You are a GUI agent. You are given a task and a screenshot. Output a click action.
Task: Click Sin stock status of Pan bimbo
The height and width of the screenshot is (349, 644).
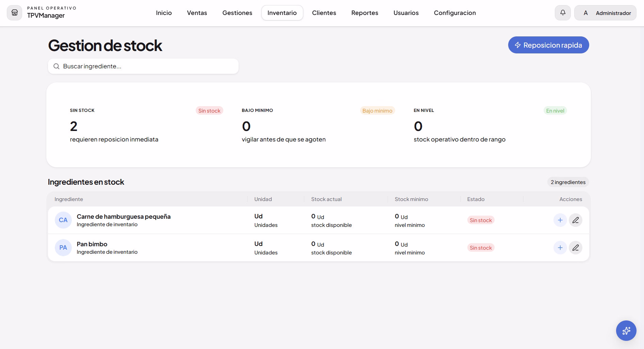(481, 248)
